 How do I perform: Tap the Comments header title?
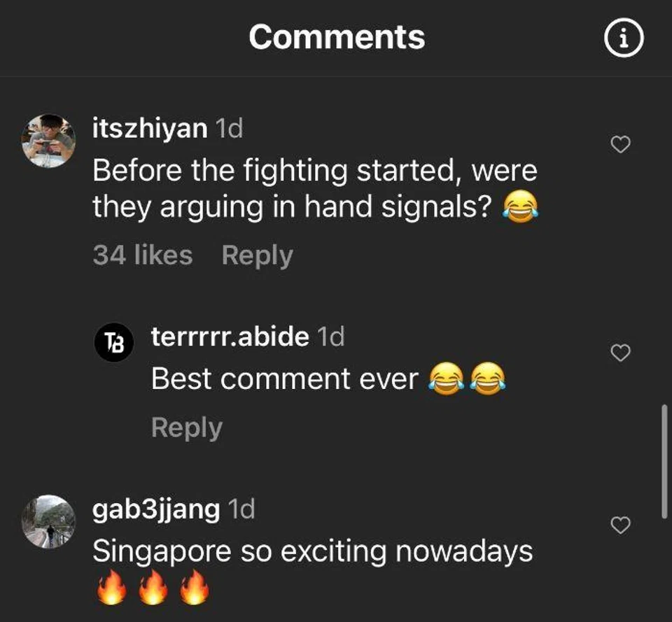coord(337,37)
